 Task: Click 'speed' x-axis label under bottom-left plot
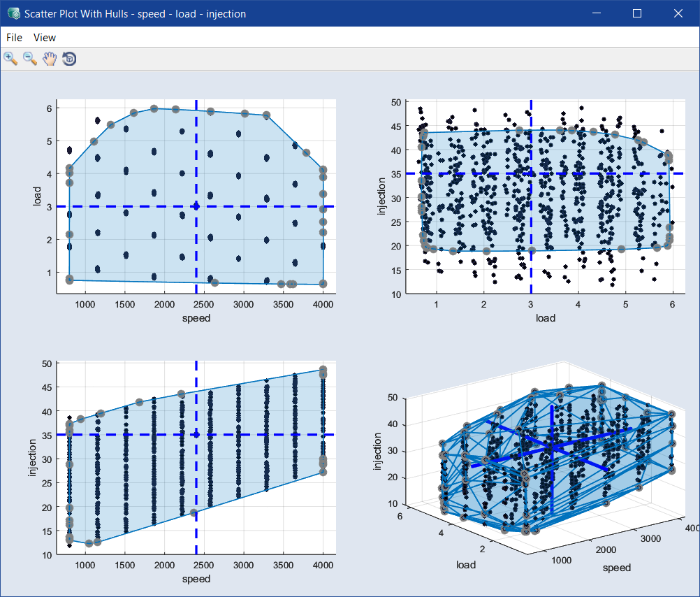click(x=196, y=579)
